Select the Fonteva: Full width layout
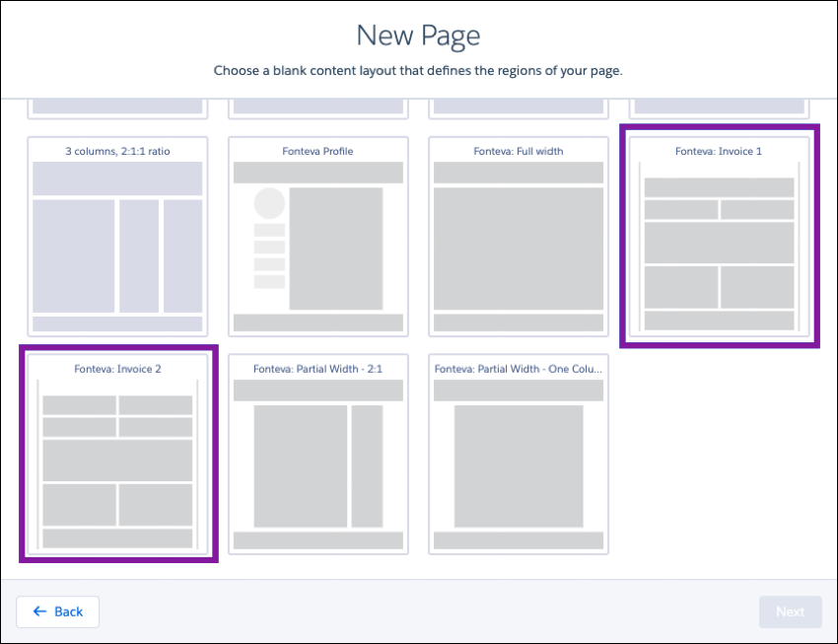 (518, 237)
